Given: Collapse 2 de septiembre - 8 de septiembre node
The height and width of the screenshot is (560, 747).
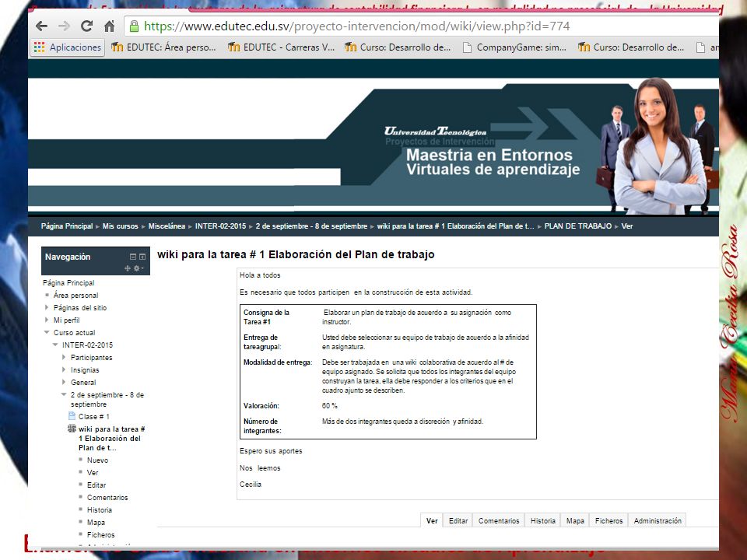Looking at the screenshot, I should click(64, 394).
